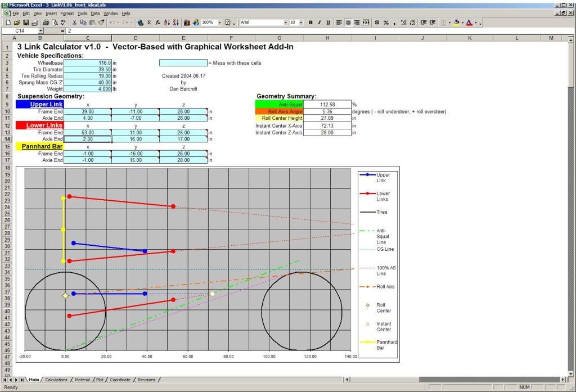Click the Print icon in toolbar
576x392 pixels.
(46, 22)
